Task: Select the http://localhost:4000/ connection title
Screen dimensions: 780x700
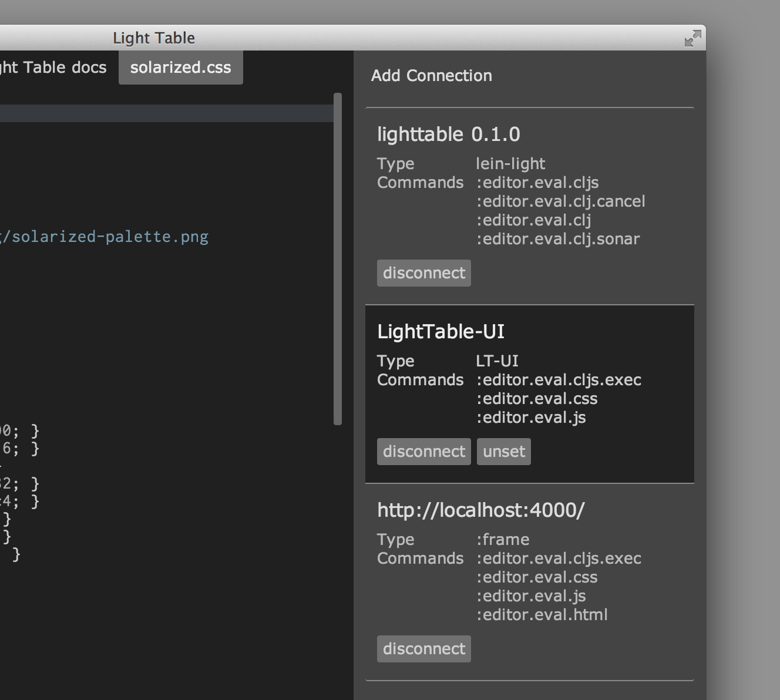Action: [x=481, y=510]
